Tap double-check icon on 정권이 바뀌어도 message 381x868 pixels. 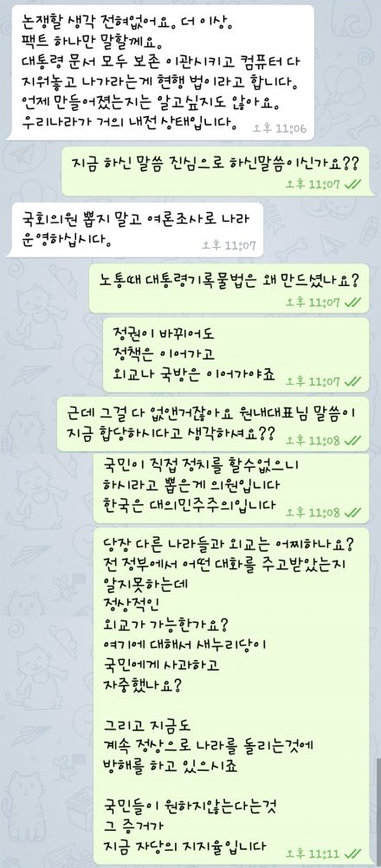[x=352, y=381]
